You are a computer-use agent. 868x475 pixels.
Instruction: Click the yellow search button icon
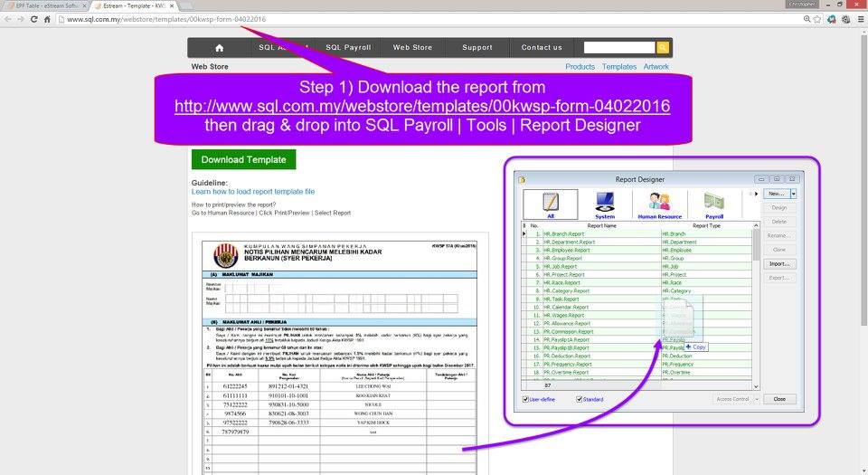[x=663, y=48]
